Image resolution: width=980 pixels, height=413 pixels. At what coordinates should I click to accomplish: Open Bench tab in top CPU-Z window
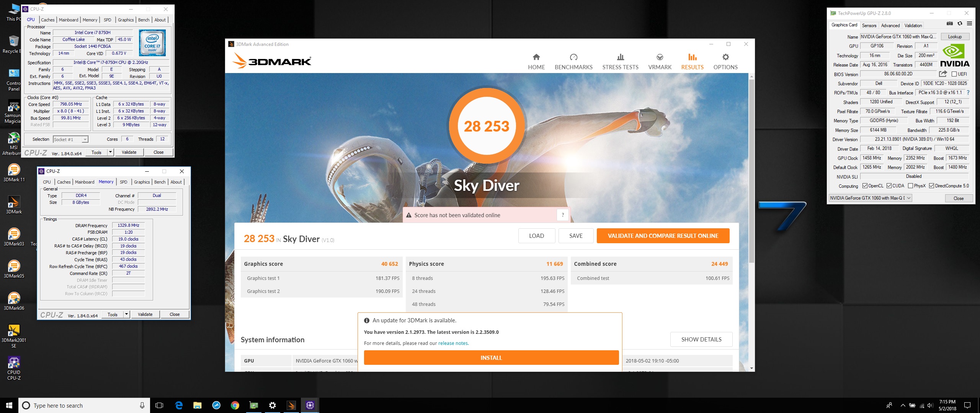click(144, 20)
